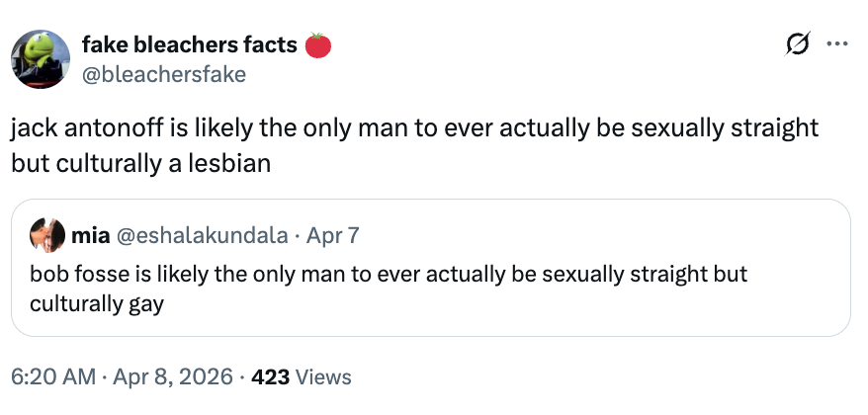Open the three-dot more options menu
The width and height of the screenshot is (868, 415).
pyautogui.click(x=837, y=44)
